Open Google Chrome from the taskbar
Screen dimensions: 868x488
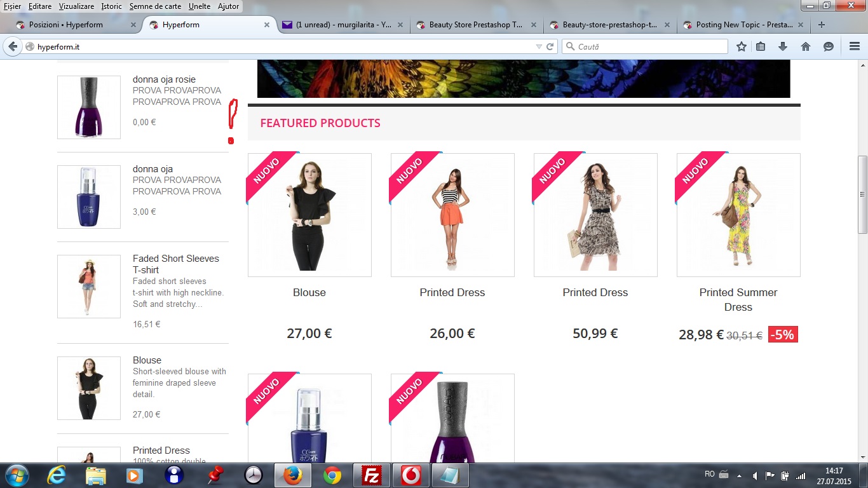click(x=332, y=475)
